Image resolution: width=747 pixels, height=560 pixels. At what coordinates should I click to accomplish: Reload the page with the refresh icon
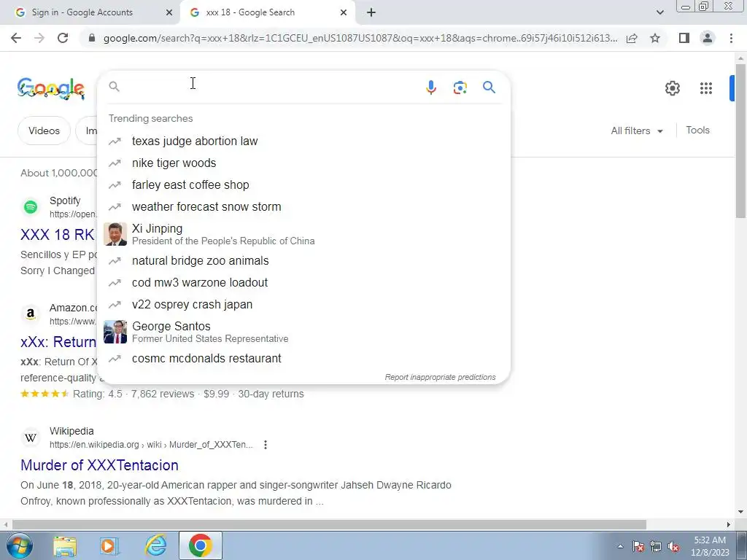click(x=63, y=38)
